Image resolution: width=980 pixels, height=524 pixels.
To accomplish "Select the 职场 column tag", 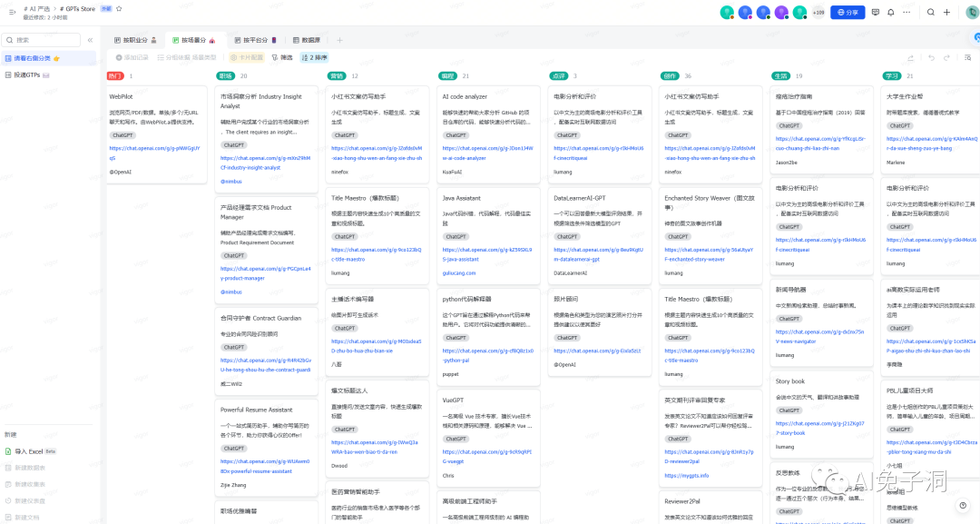I will (x=226, y=75).
